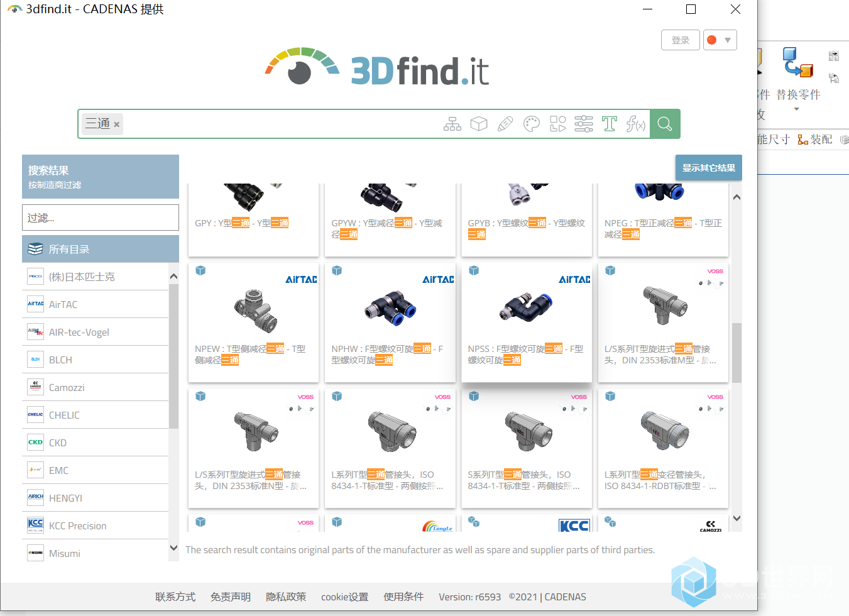Select EMC manufacturer

(x=96, y=470)
